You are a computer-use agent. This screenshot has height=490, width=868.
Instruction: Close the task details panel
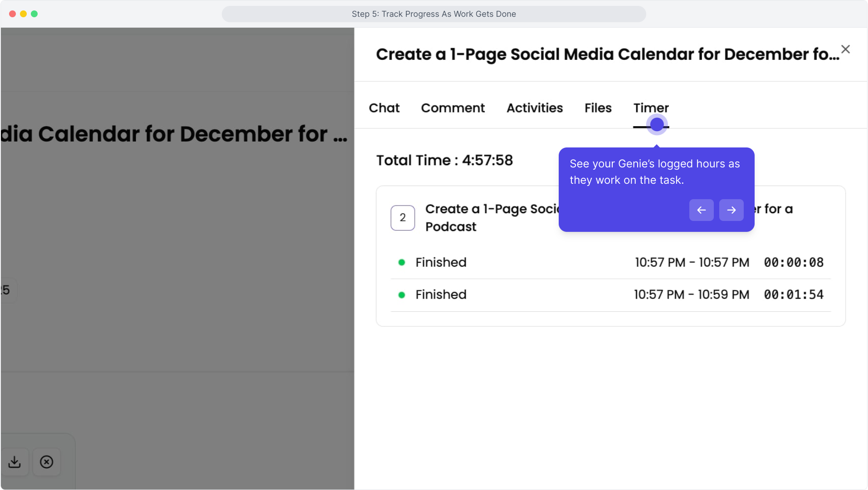(x=845, y=49)
